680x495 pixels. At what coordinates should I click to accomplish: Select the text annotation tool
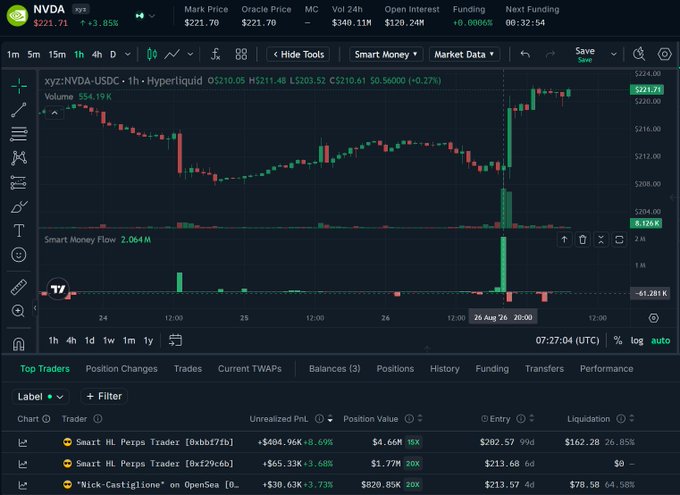coord(19,230)
